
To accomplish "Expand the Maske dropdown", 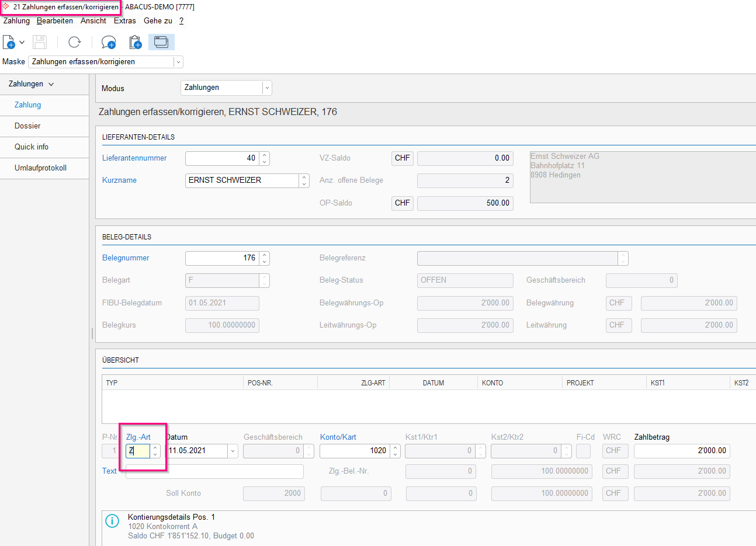I will (178, 62).
